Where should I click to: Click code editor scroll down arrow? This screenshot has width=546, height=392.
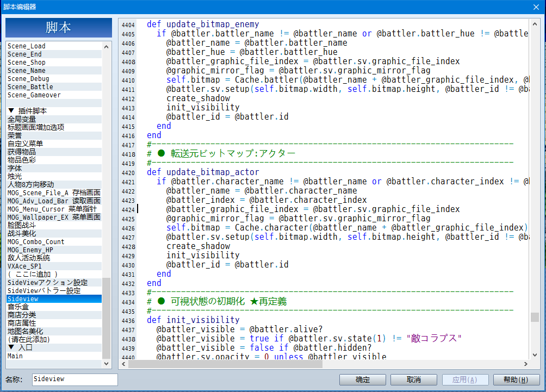pyautogui.click(x=535, y=355)
